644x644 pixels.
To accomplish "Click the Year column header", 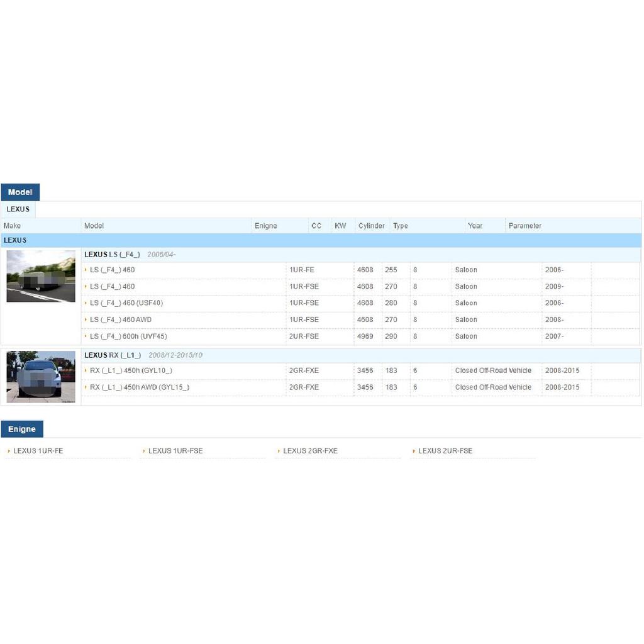I will coord(475,226).
